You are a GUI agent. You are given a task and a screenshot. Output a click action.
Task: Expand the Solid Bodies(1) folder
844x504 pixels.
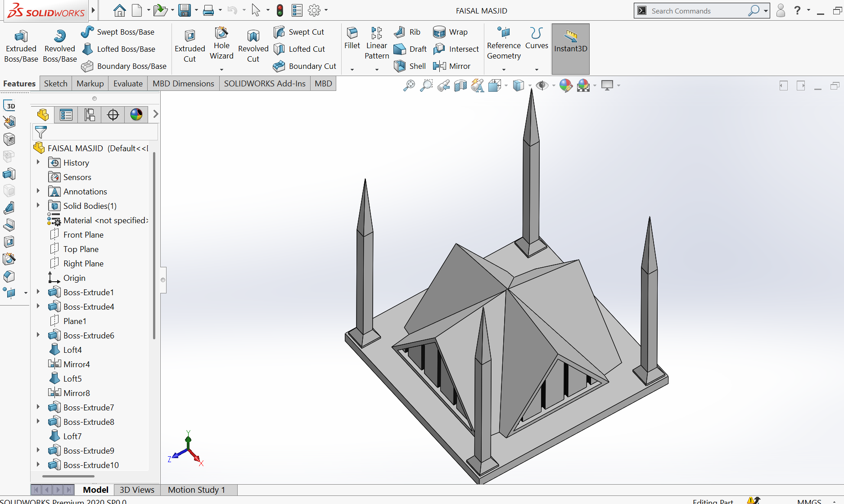38,206
